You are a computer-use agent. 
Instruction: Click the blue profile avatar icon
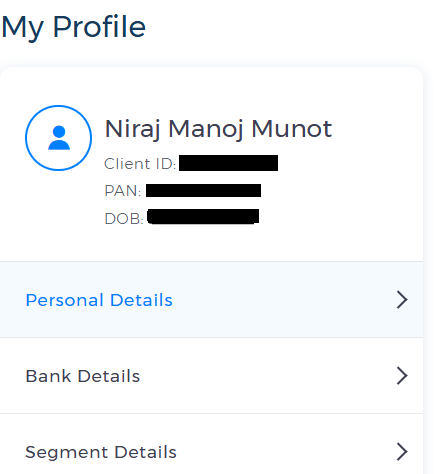[58, 138]
